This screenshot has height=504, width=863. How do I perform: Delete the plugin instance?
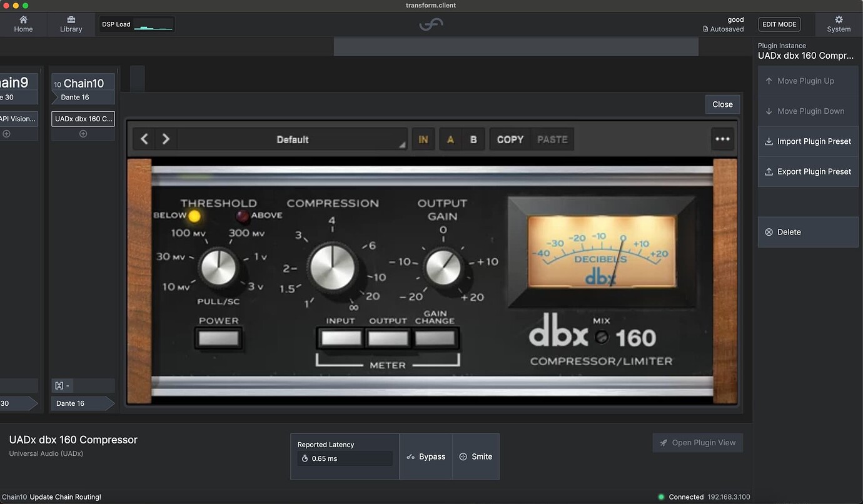[x=808, y=232]
